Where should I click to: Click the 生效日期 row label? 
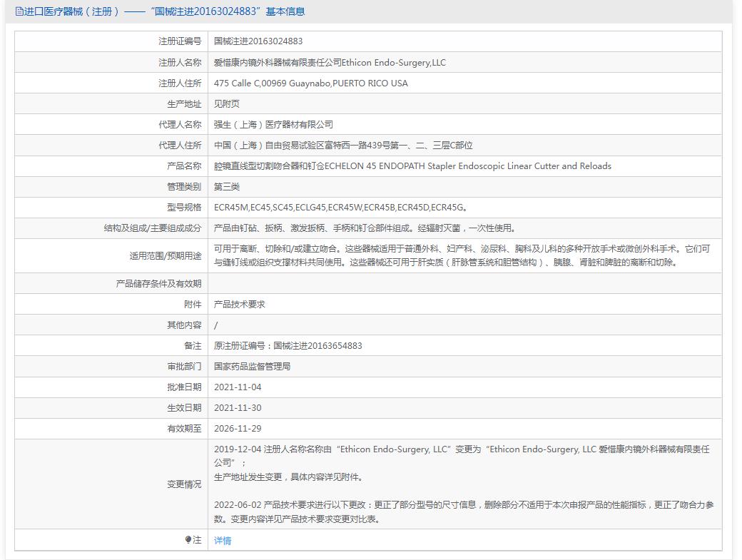[184, 408]
